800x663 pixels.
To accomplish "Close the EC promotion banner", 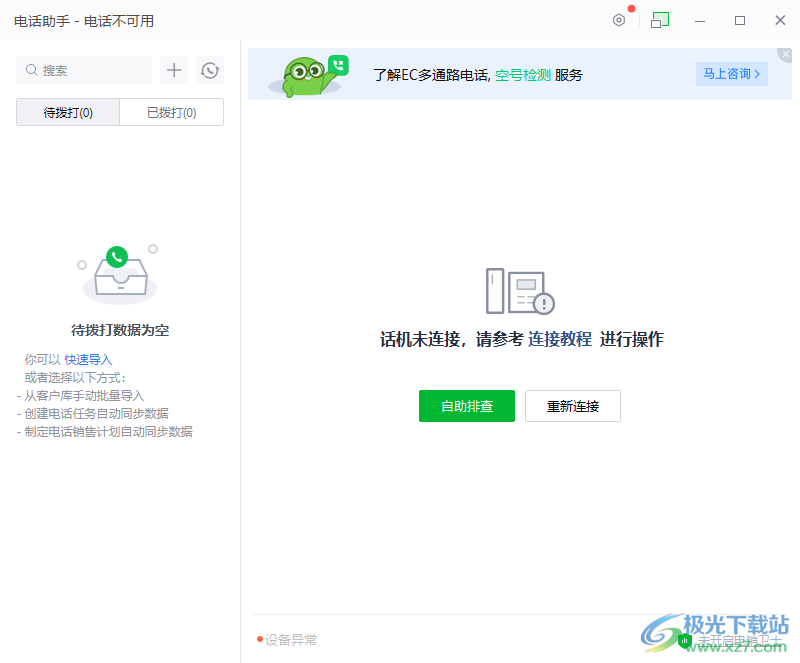I will 786,54.
